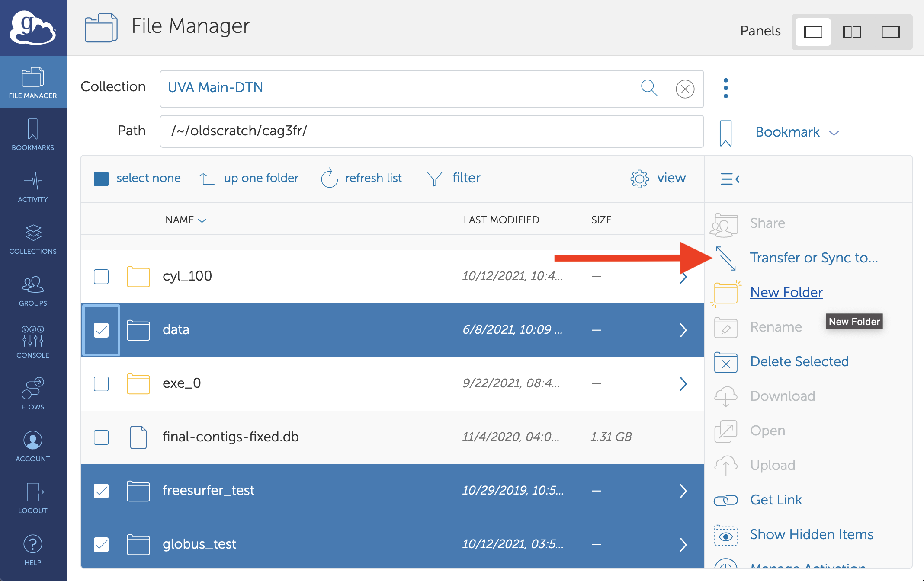This screenshot has width=924, height=581.
Task: Select the two-panel layout icon
Action: coord(852,32)
